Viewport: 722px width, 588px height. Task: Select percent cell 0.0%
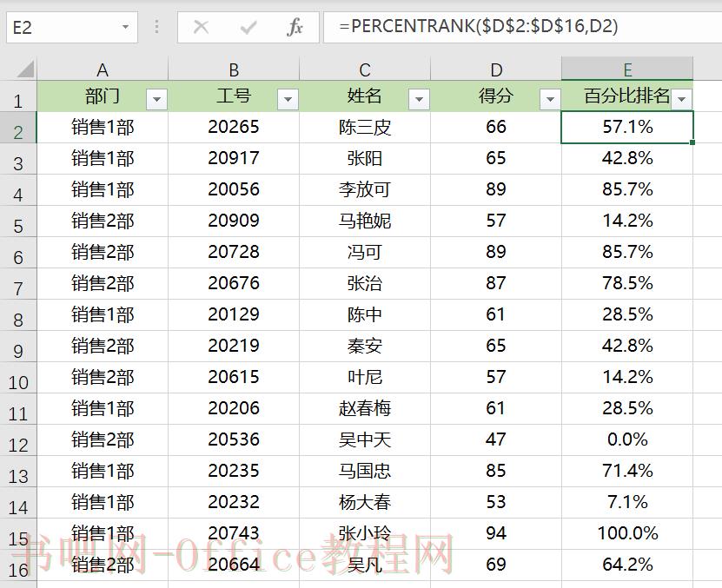(x=627, y=440)
